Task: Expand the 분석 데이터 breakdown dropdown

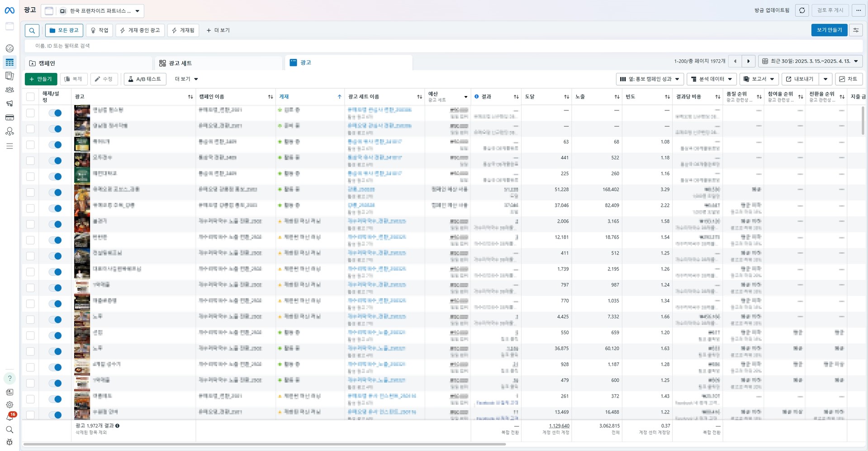Action: pyautogui.click(x=711, y=79)
